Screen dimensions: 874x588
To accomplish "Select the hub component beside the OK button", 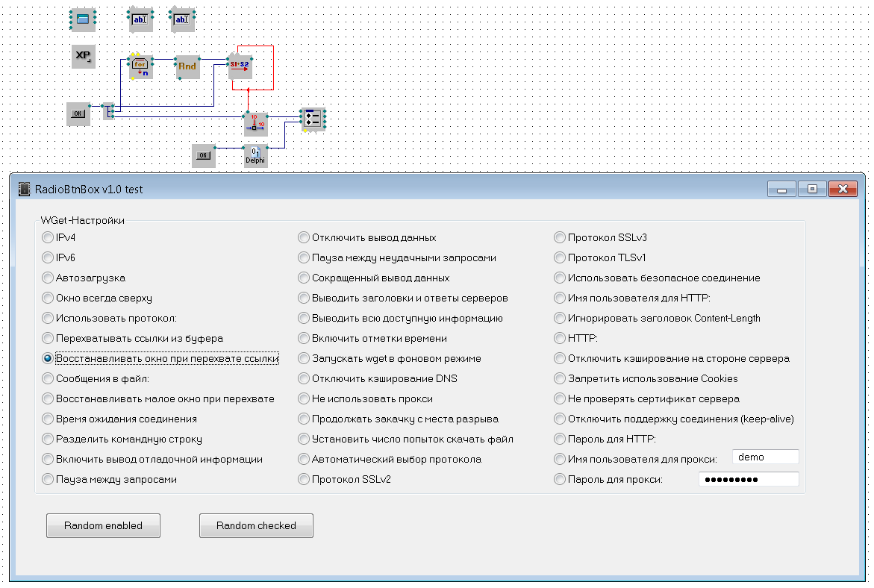I will [109, 111].
